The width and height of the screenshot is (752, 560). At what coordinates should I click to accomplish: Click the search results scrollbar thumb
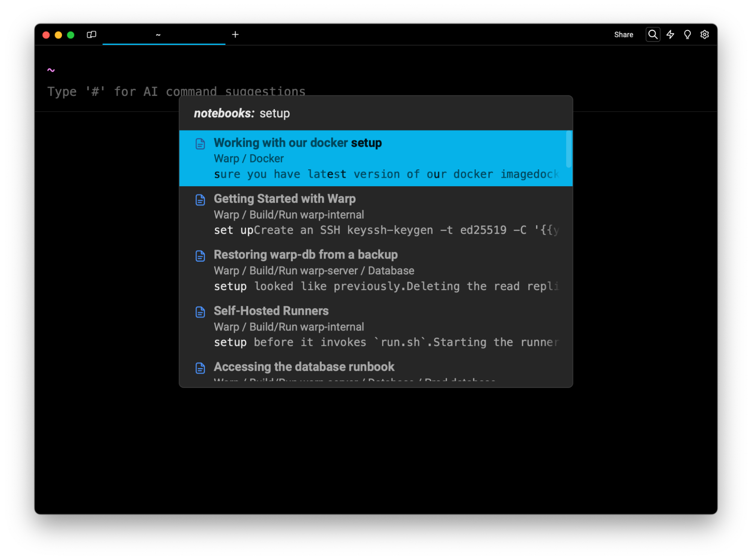click(x=568, y=149)
